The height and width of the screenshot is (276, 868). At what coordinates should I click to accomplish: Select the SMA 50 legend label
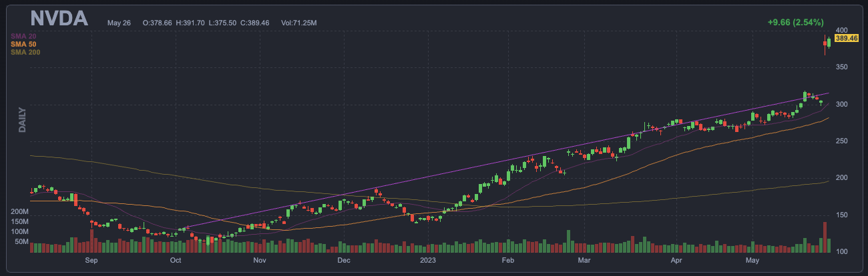pos(23,43)
